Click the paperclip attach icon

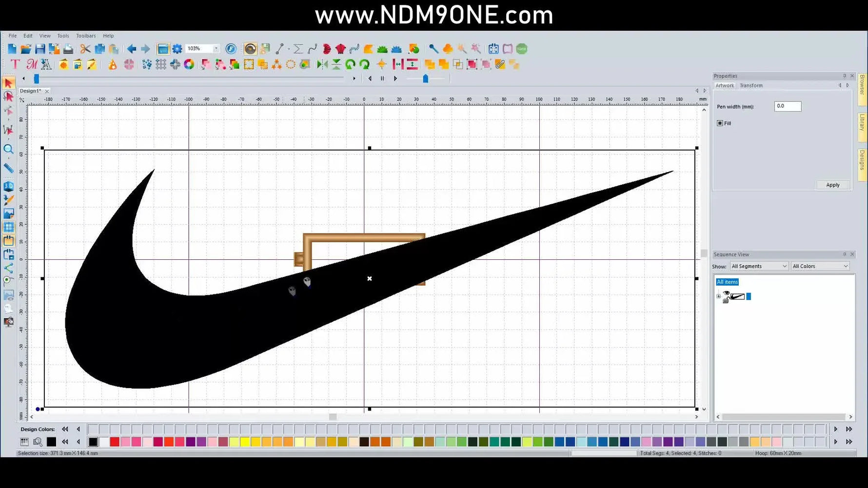pos(500,64)
